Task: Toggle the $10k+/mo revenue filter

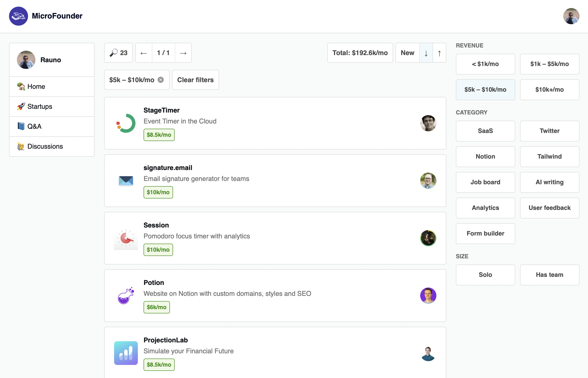Action: 549,90
